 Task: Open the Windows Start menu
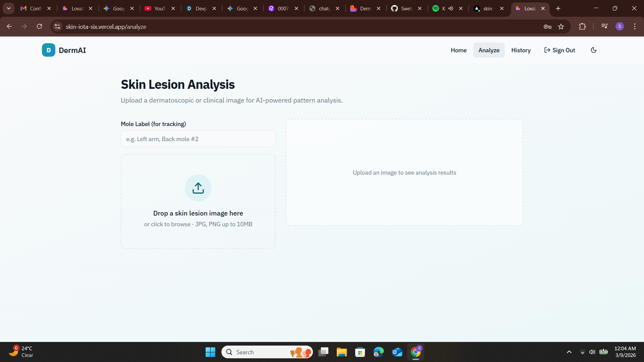(x=210, y=352)
